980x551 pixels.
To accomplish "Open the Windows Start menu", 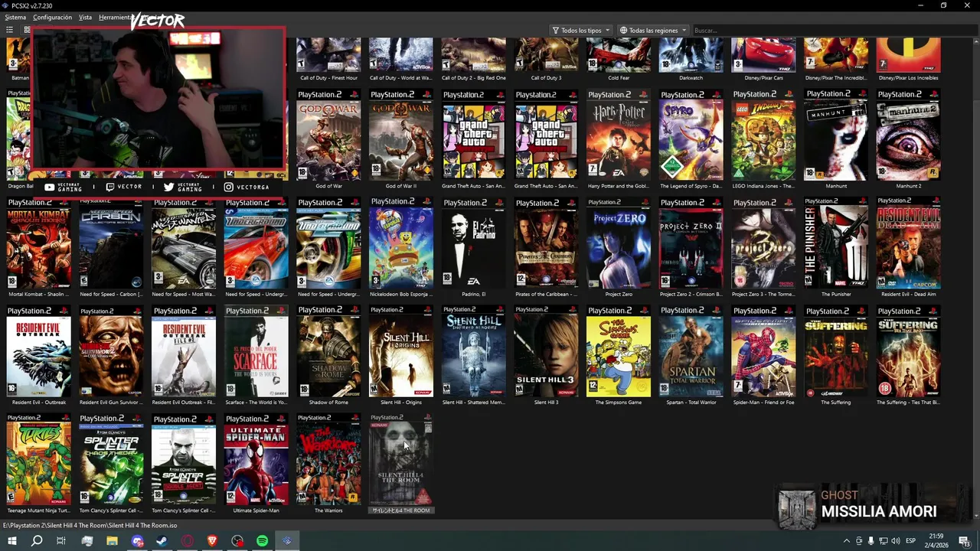I will pyautogui.click(x=11, y=541).
